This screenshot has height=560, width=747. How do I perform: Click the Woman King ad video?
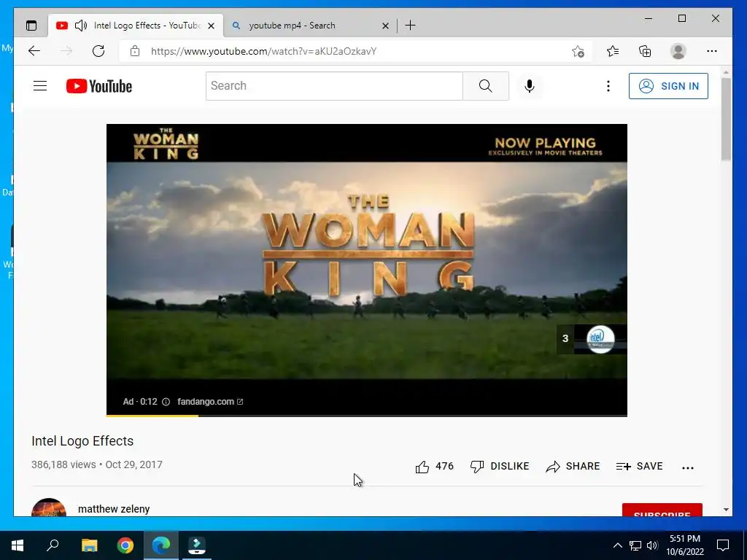(x=366, y=270)
